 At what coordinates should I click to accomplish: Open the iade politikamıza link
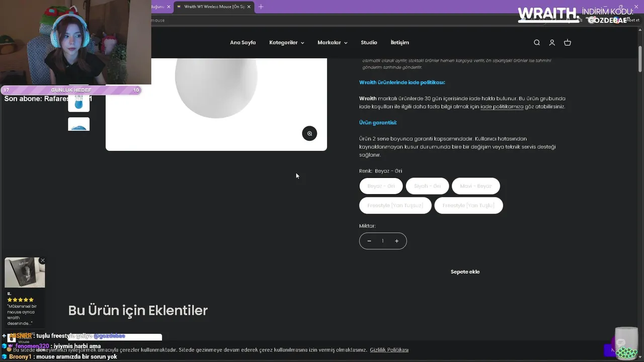[502, 107]
